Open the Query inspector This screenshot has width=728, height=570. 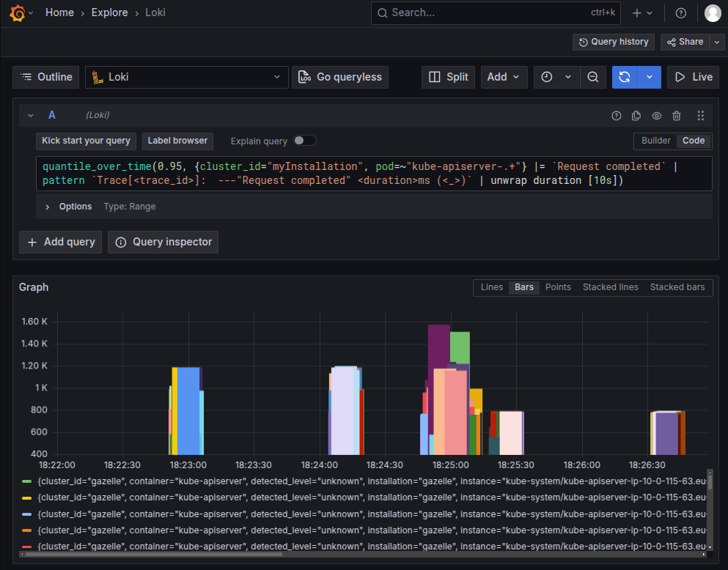(163, 242)
